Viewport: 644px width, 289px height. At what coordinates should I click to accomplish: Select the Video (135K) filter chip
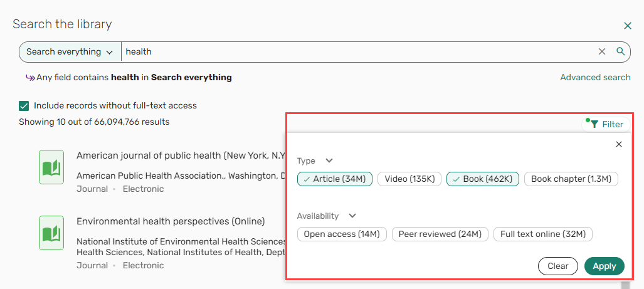(x=409, y=179)
